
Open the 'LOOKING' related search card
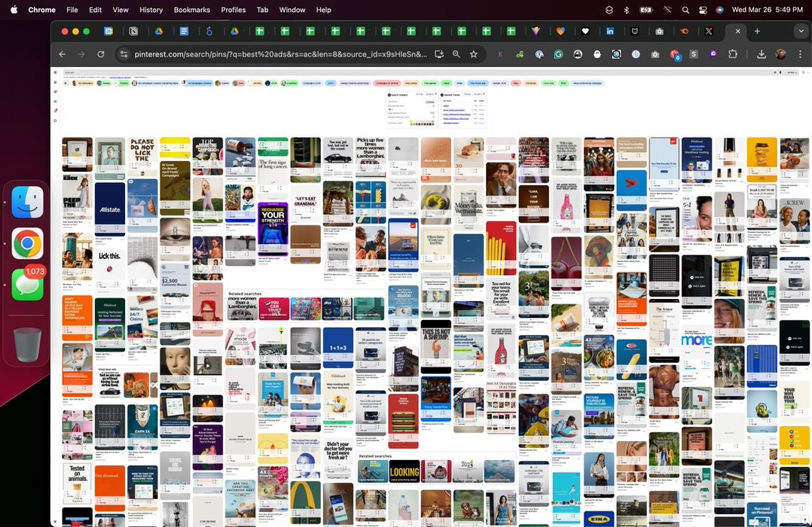pos(404,471)
